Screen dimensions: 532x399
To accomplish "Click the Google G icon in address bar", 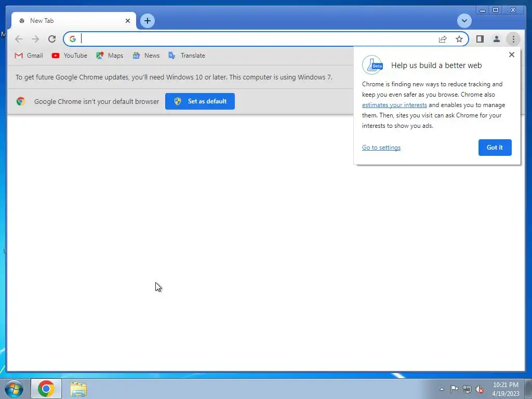I will coord(73,39).
